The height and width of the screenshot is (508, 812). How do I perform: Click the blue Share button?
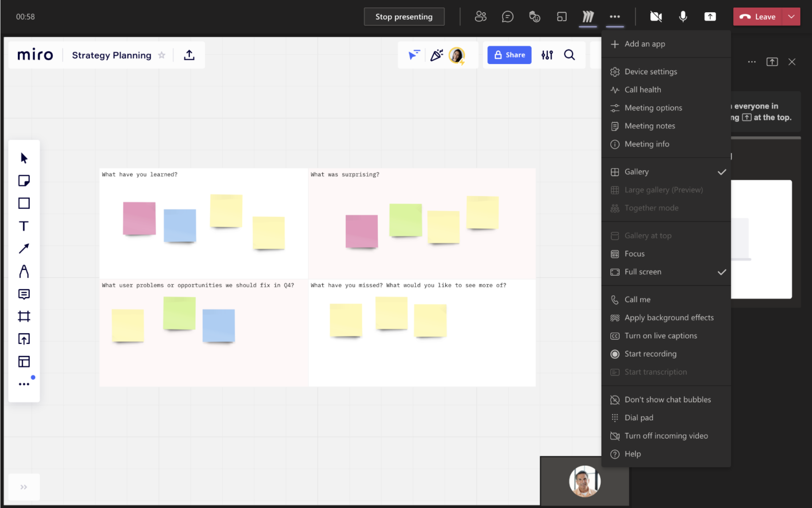509,55
